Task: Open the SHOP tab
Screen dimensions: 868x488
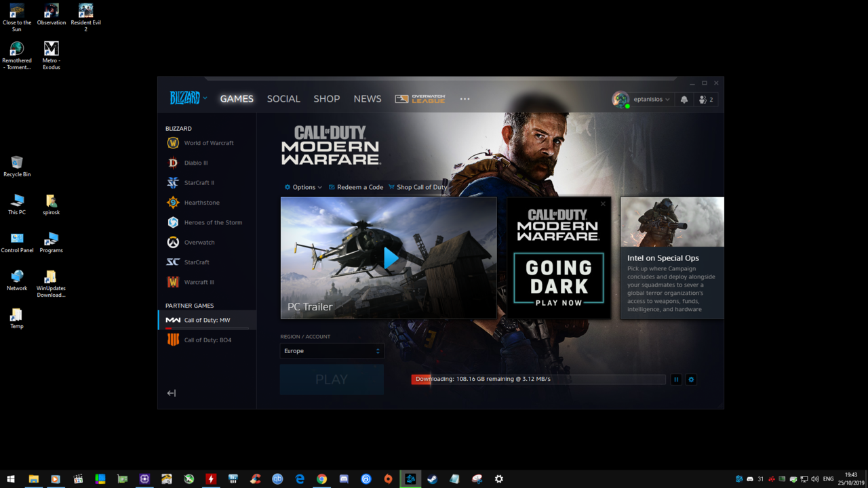Action: pos(326,99)
